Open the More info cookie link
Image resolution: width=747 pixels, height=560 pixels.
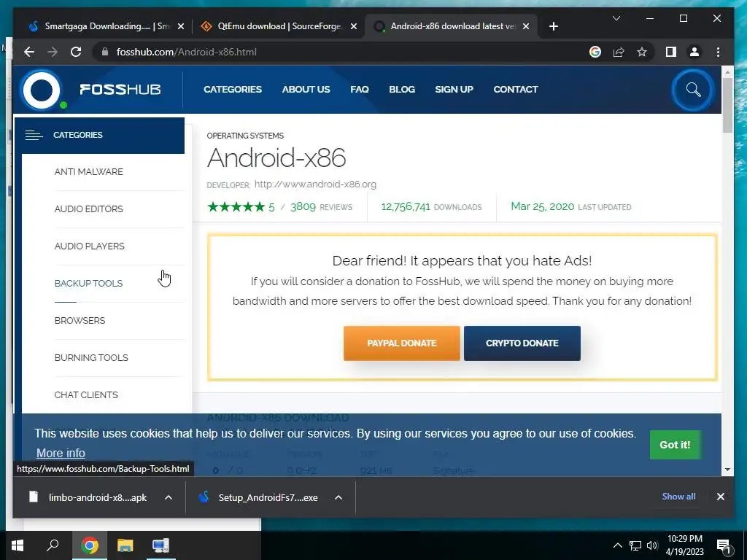tap(61, 453)
